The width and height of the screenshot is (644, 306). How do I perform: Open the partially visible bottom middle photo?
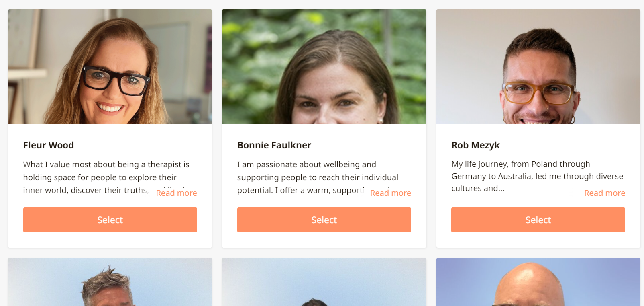[324, 282]
